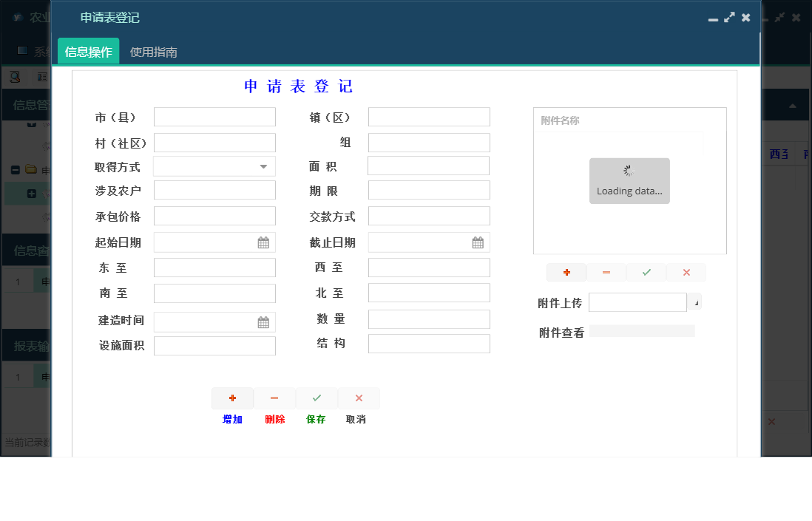Screen dimensions: 812x521
Task: Click the green checkmark Save icon below the form
Action: tap(317, 398)
